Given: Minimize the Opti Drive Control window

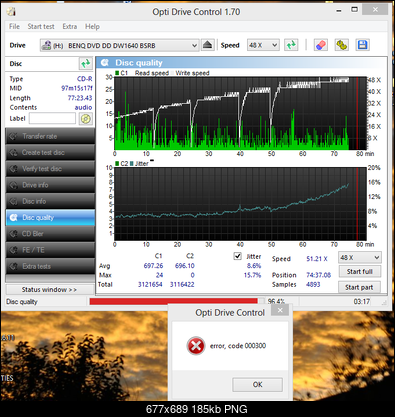Looking at the screenshot, I should point(339,11).
